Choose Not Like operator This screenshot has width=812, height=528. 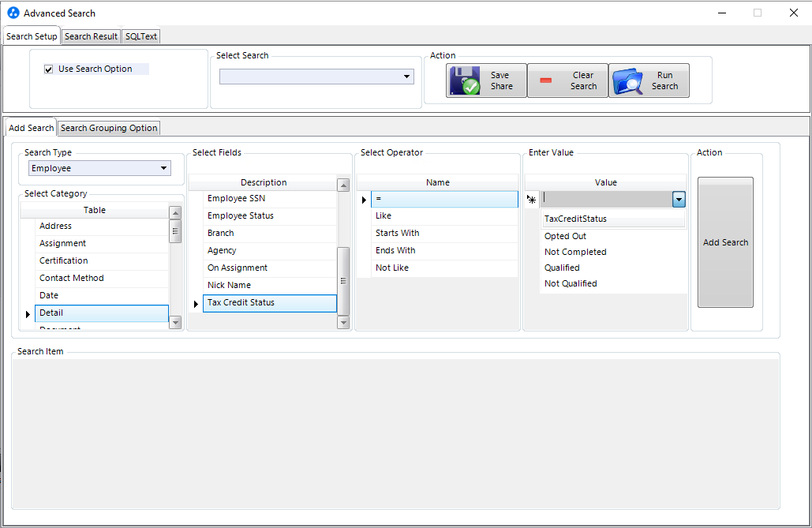point(444,268)
